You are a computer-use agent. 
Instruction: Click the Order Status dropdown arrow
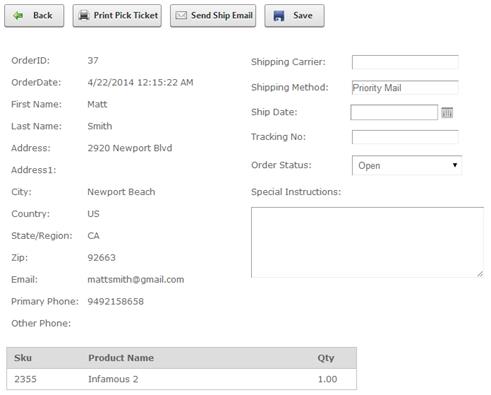tap(455, 165)
